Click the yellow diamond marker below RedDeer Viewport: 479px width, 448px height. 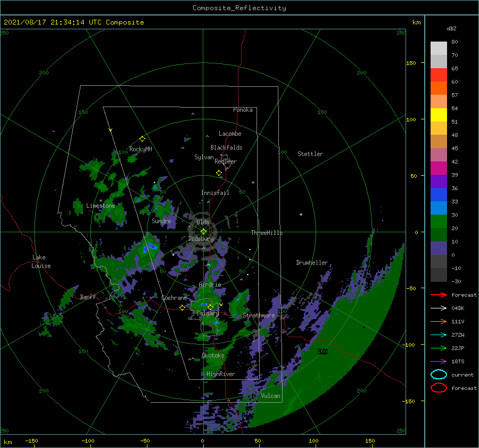point(219,173)
